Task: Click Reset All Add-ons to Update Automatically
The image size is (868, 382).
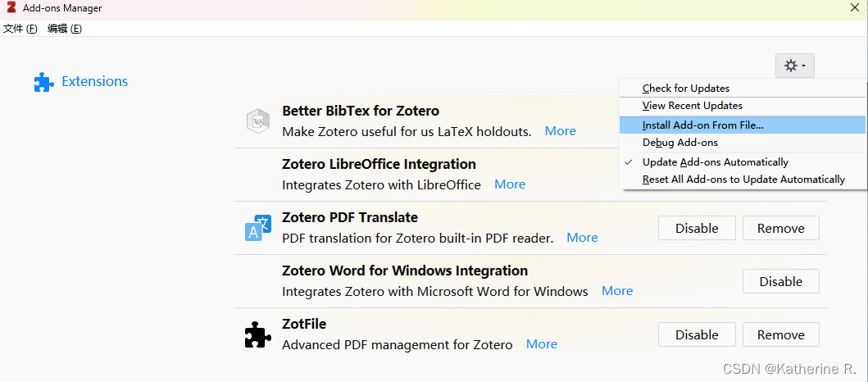Action: coord(743,180)
